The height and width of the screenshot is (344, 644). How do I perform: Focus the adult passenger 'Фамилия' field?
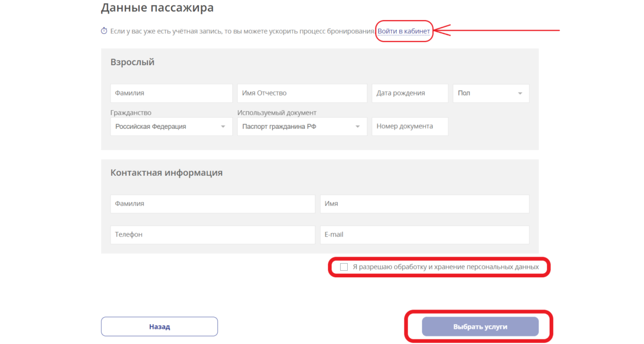171,93
